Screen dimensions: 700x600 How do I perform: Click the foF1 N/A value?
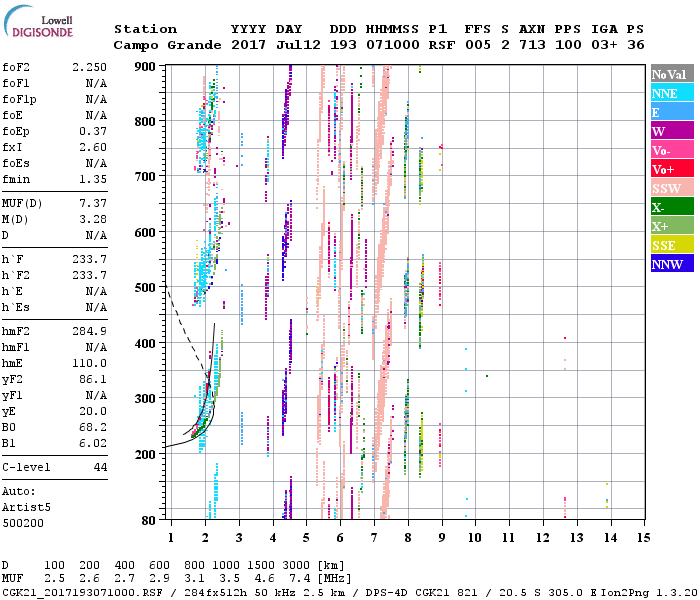[x=96, y=83]
